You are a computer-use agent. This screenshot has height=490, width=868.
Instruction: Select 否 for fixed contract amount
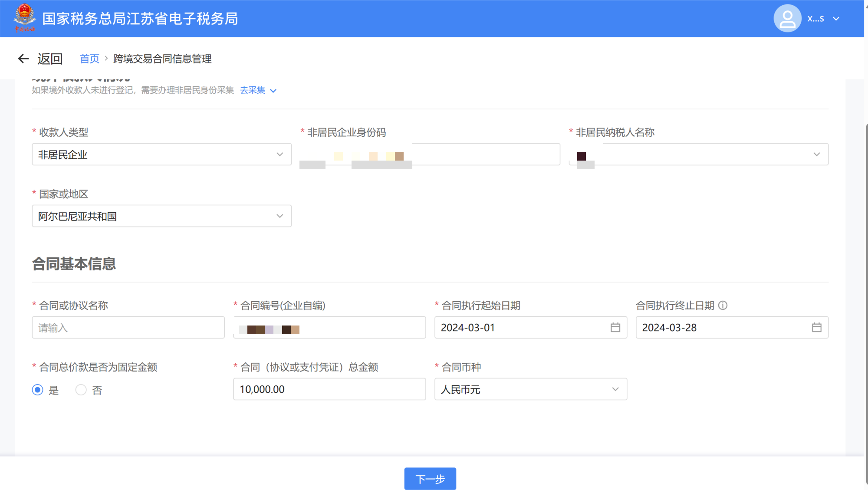pyautogui.click(x=81, y=390)
